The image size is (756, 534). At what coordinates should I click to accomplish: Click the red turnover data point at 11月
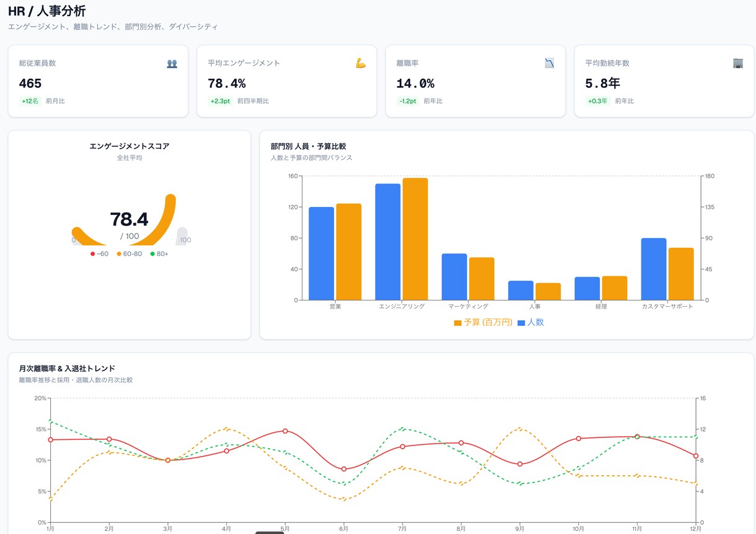637,437
